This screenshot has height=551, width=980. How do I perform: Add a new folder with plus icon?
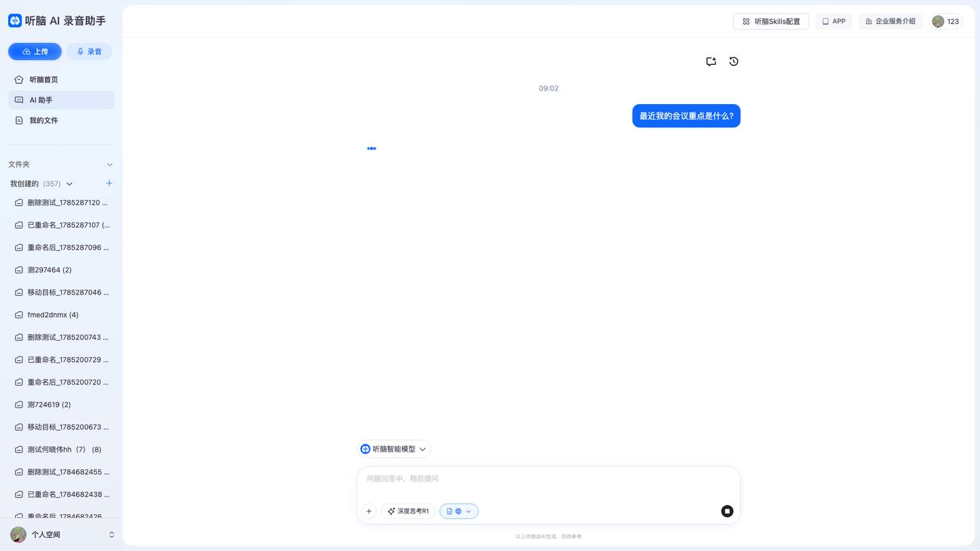(x=109, y=184)
